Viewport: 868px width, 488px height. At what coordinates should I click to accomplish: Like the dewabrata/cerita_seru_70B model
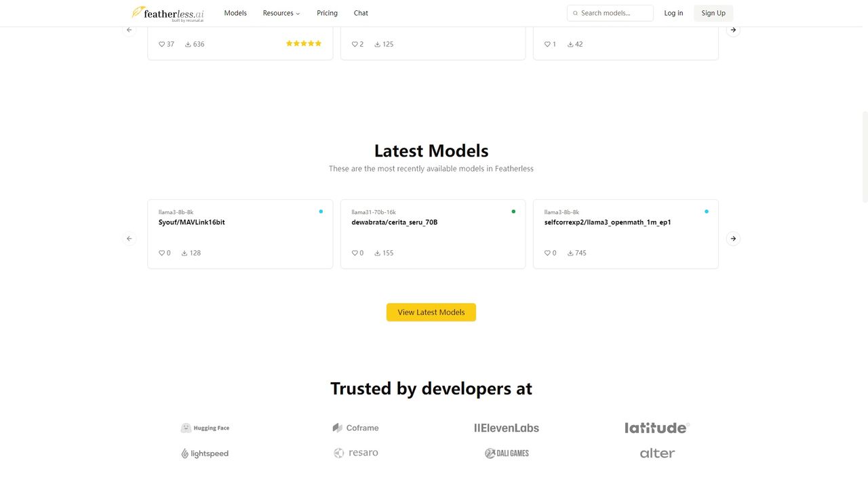click(x=355, y=253)
